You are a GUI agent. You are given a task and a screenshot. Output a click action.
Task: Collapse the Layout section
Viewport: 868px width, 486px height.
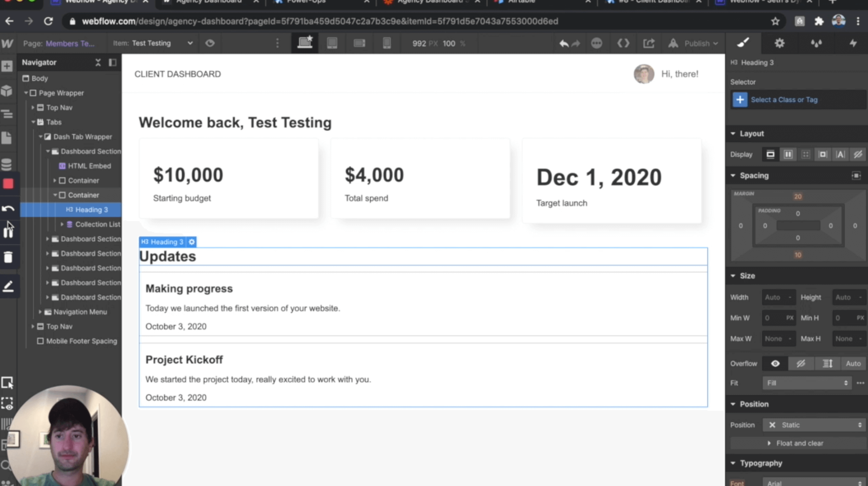[733, 133]
